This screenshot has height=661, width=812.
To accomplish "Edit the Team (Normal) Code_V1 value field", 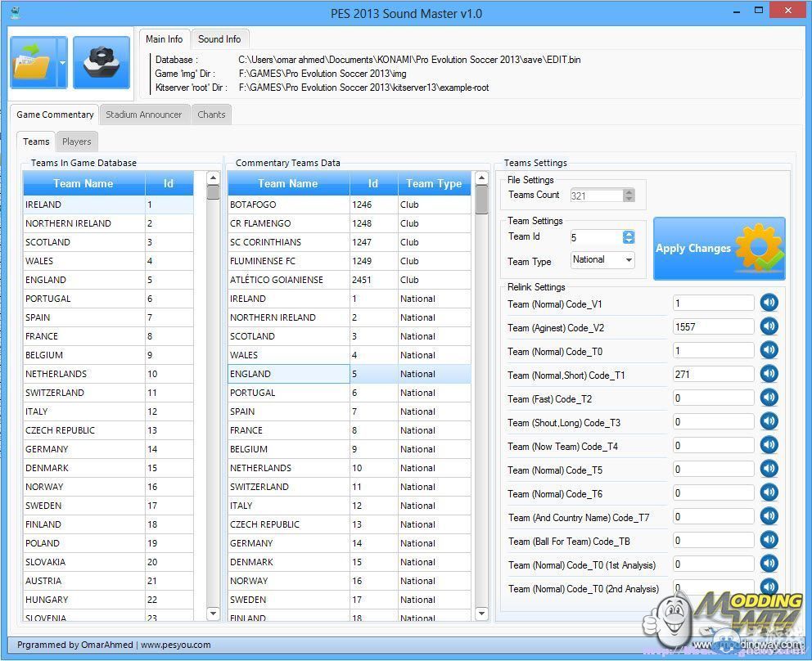I will coord(714,303).
